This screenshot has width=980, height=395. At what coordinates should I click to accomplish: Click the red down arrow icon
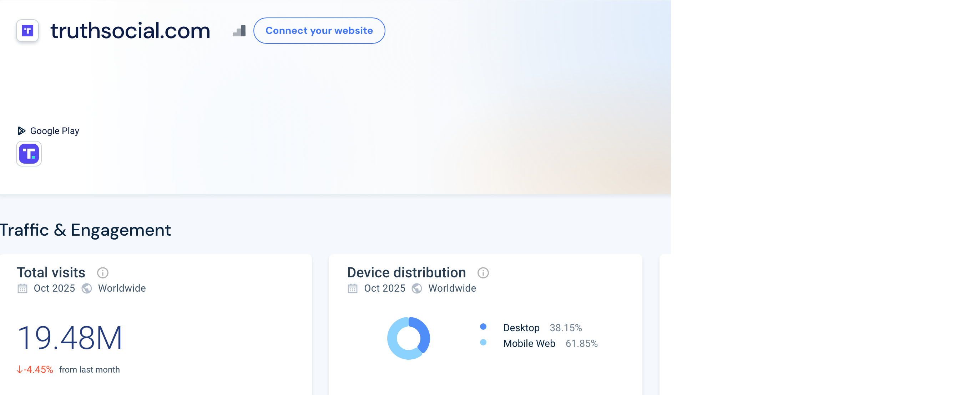click(19, 370)
